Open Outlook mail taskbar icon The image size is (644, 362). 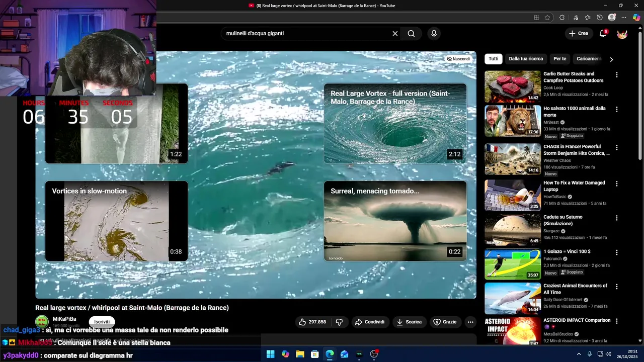tap(344, 354)
